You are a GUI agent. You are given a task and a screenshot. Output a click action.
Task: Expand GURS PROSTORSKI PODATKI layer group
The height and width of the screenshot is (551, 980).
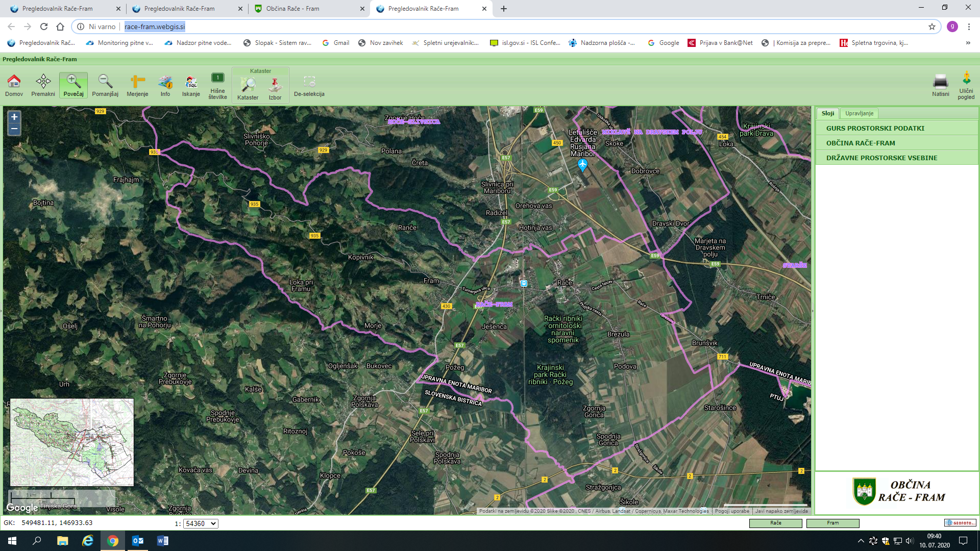point(875,128)
